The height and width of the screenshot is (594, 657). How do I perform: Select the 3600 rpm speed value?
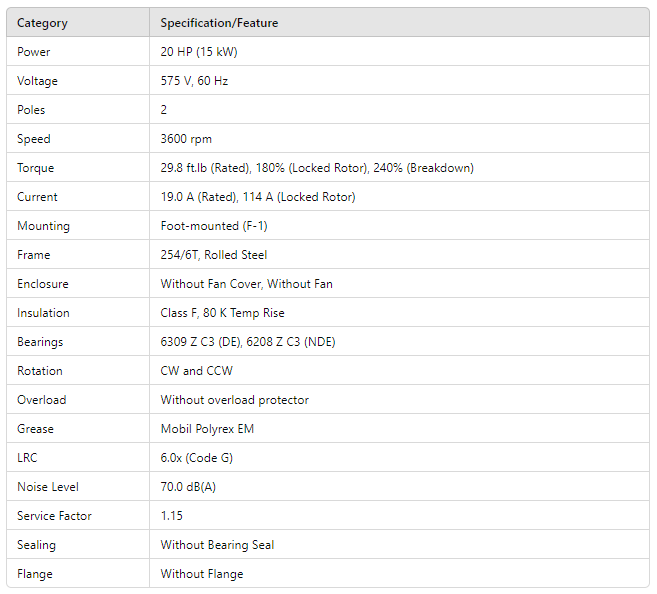186,139
